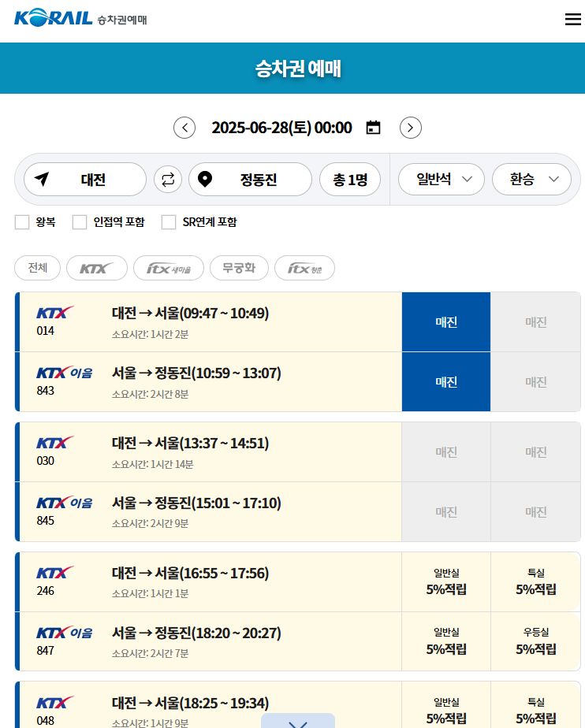Swap departure and arrival stations

coord(168,179)
